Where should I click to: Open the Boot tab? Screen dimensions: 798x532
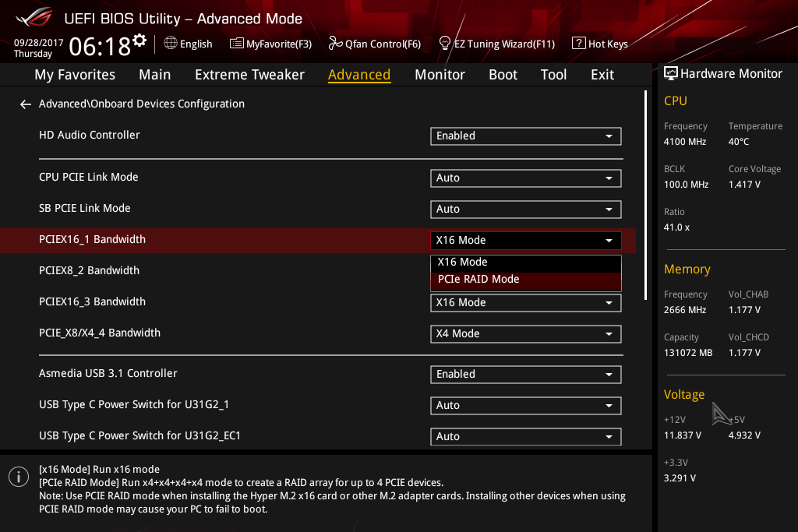(x=503, y=75)
